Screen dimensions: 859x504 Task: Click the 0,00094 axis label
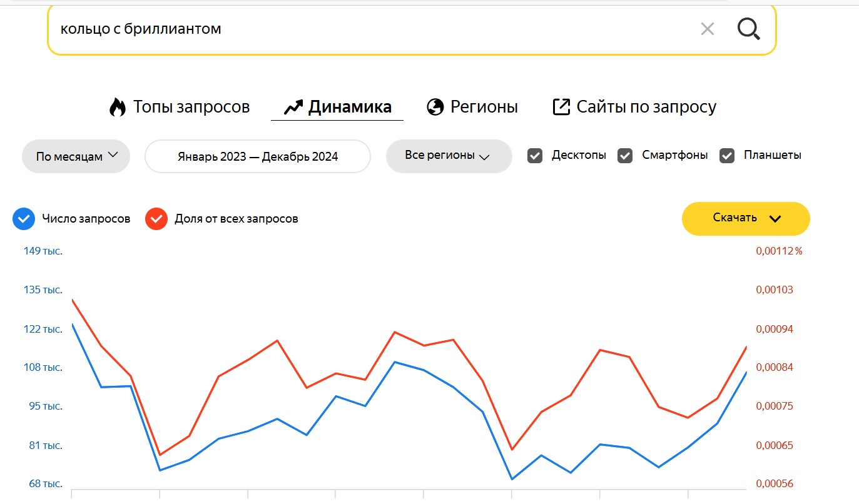click(775, 330)
